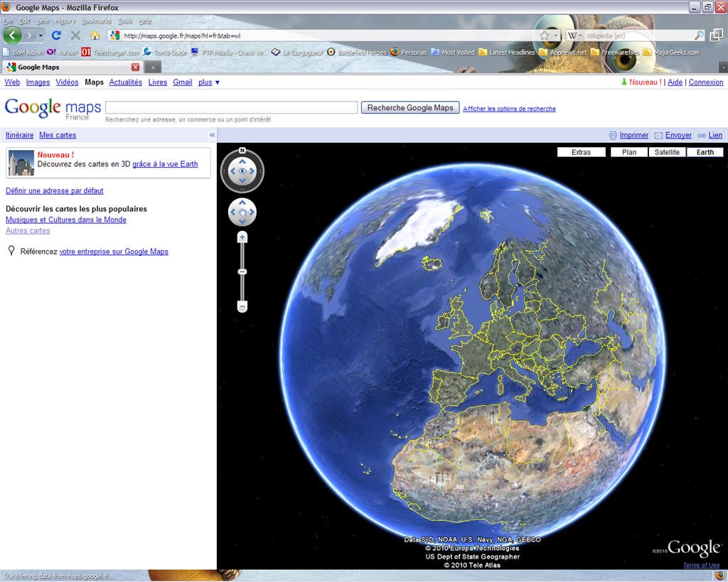
Task: Expand the Most Visited bookmark folder
Action: (453, 52)
